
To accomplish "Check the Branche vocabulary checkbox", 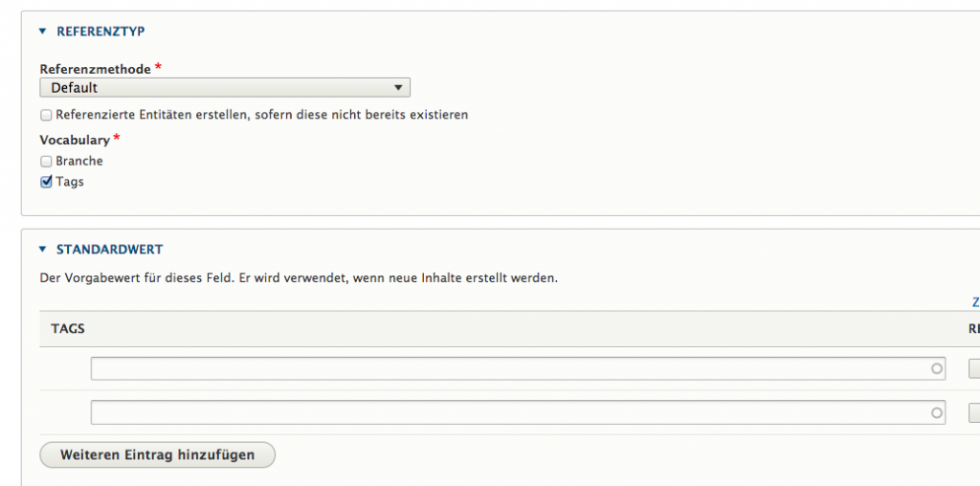I will (46, 162).
